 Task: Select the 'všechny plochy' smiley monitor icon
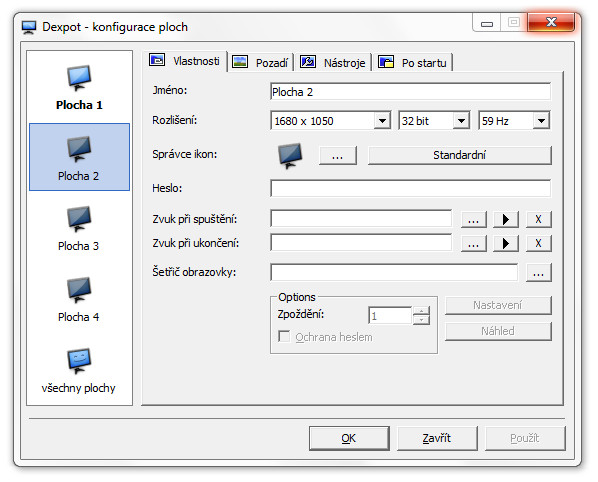coord(79,360)
